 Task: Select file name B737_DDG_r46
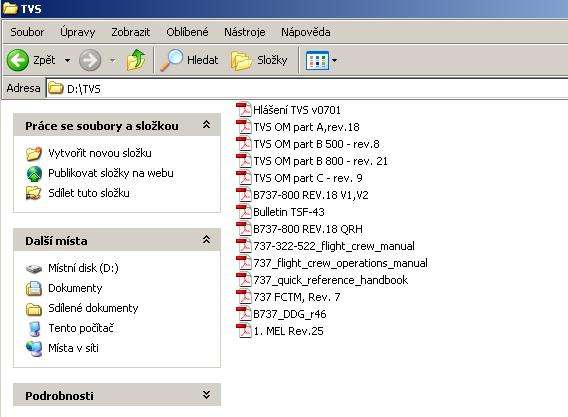coord(289,314)
